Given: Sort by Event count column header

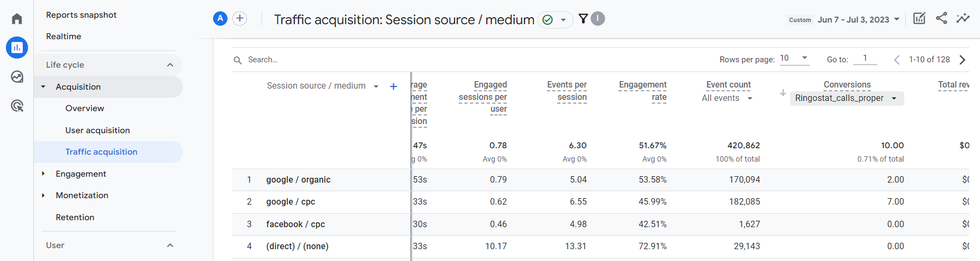Looking at the screenshot, I should click(x=728, y=85).
